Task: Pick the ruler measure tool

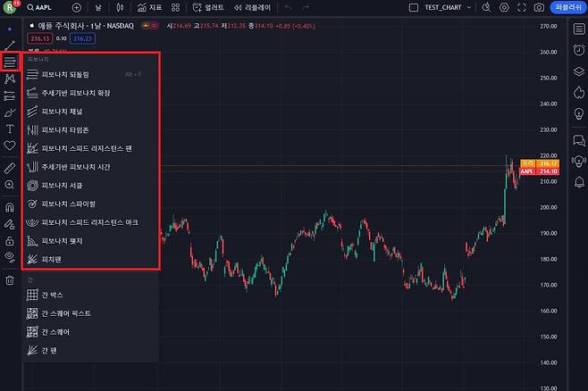Action: click(10, 167)
